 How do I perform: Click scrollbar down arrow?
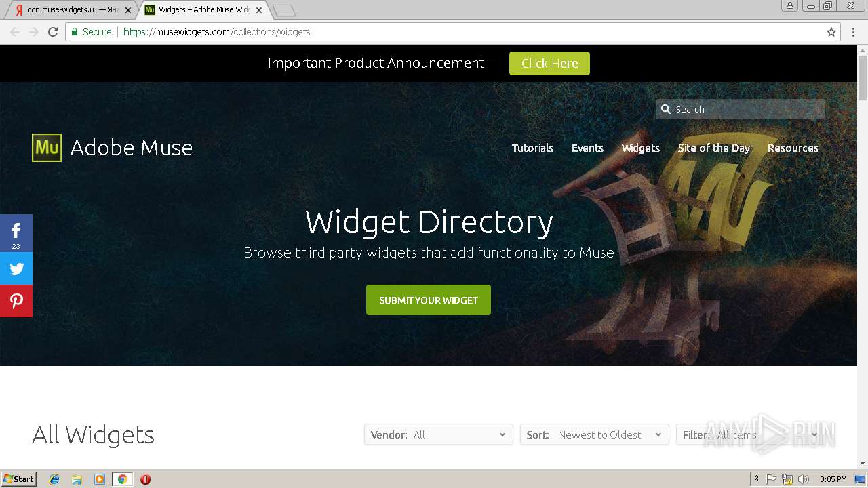point(863,463)
